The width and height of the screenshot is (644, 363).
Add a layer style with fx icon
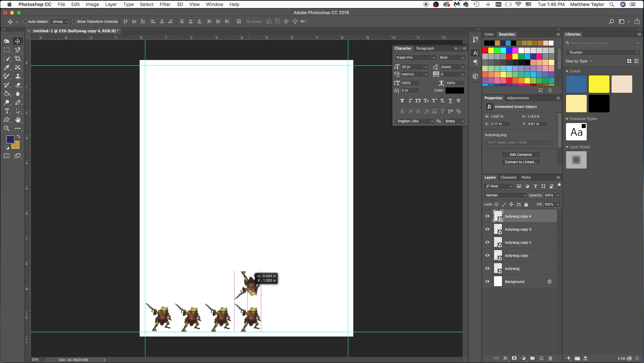coord(505,358)
